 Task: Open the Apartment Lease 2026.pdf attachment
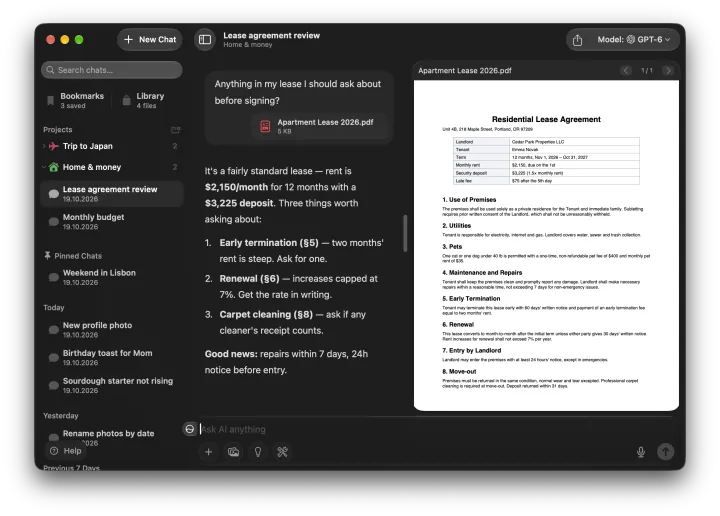click(319, 126)
